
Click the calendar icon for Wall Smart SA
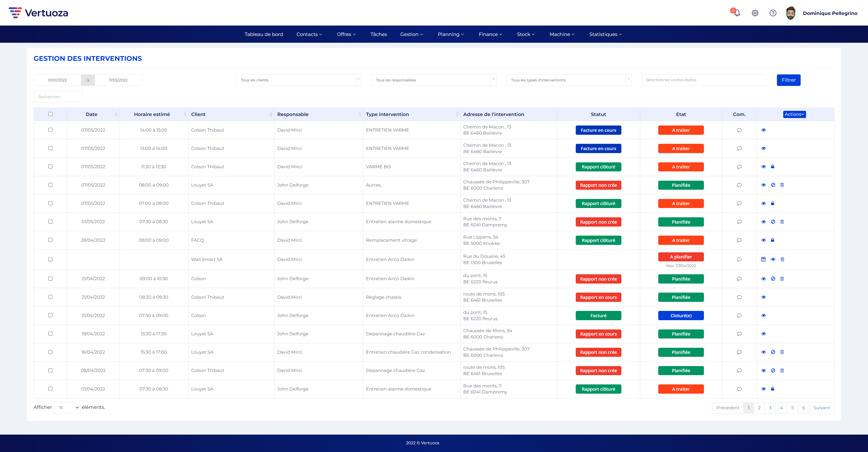click(763, 260)
